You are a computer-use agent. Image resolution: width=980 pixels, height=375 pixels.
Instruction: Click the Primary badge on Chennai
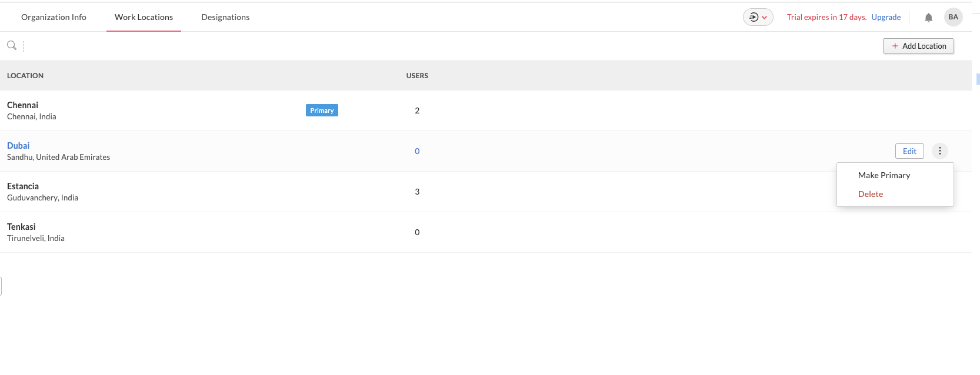[x=322, y=111]
